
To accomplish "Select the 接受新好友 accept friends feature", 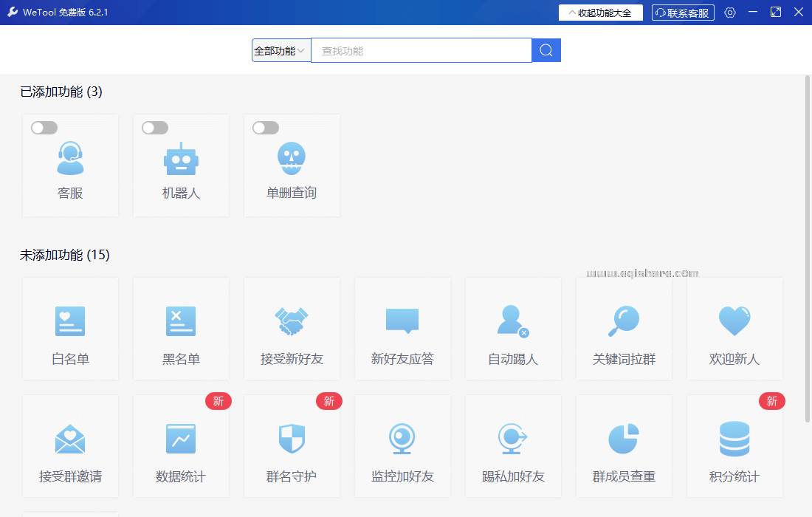I will (292, 329).
